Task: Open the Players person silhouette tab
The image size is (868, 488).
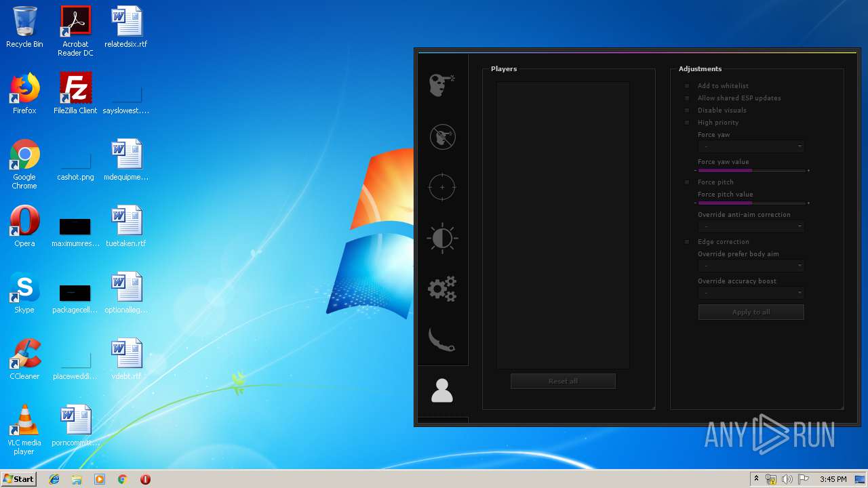Action: [x=442, y=391]
